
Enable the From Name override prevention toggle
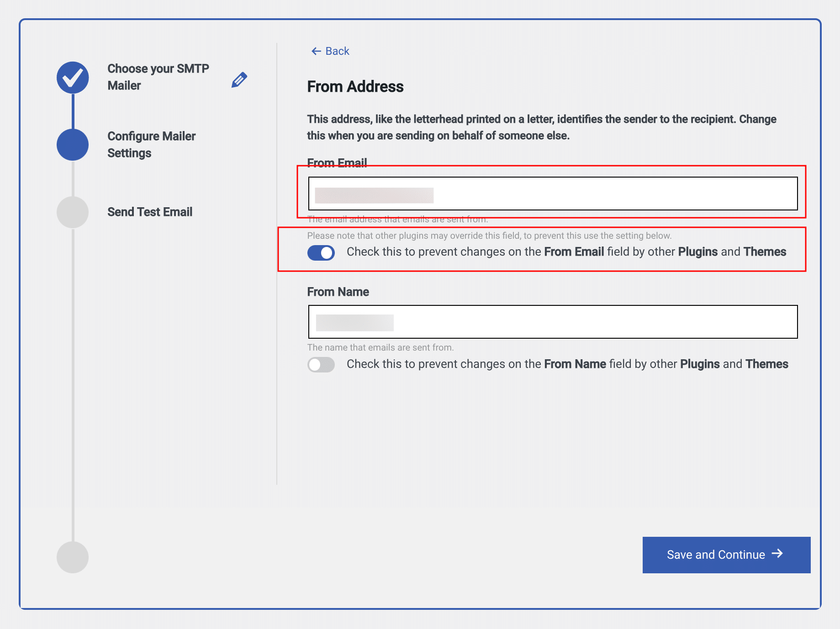click(321, 365)
